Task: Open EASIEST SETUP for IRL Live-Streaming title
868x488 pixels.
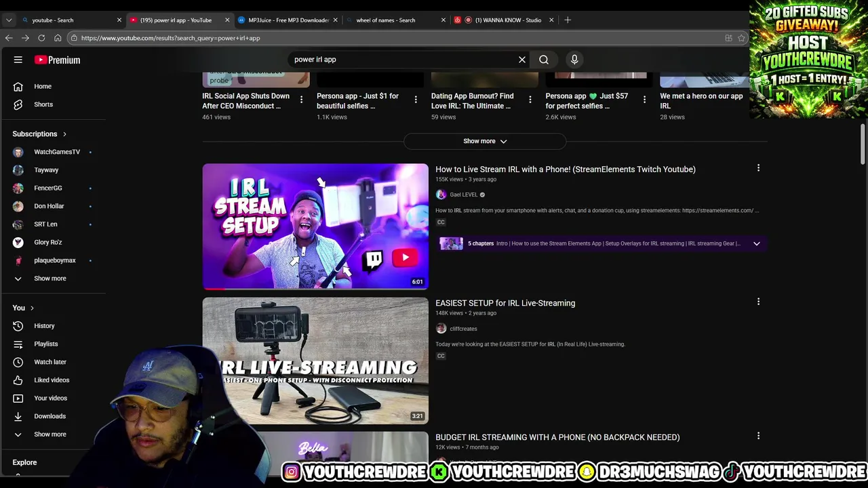Action: tap(505, 303)
